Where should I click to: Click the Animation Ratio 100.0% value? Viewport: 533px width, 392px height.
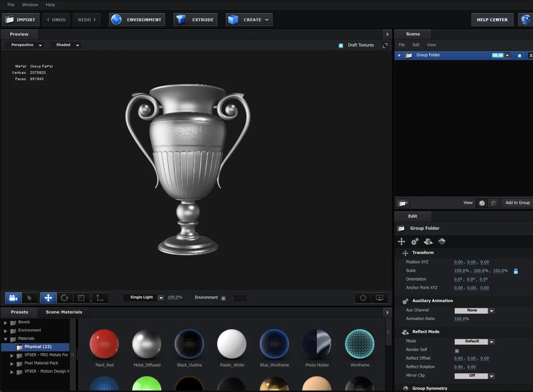[461, 319]
